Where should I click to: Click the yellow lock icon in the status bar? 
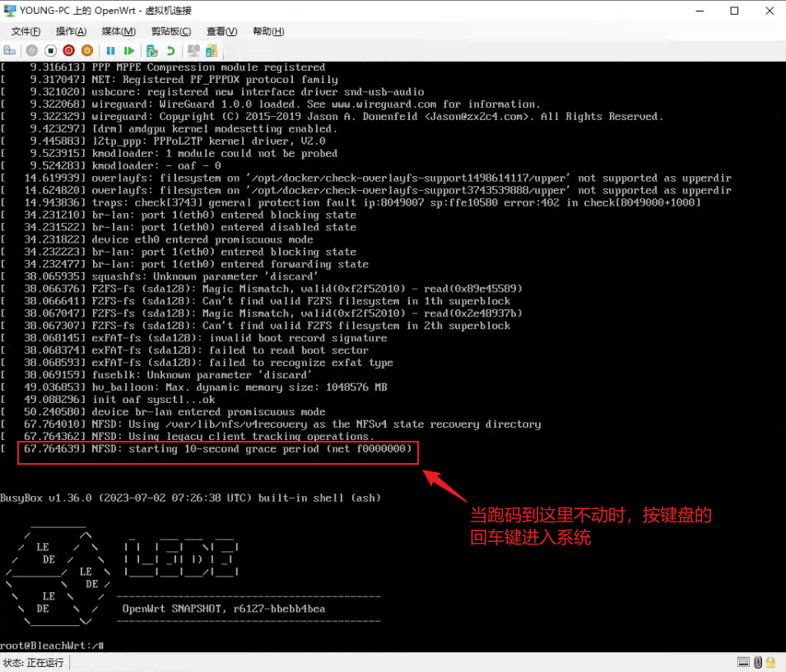coord(771,662)
